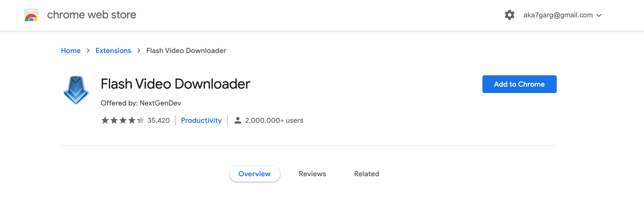
Task: Click the chevron between Home and Extensions
Action: pos(88,51)
